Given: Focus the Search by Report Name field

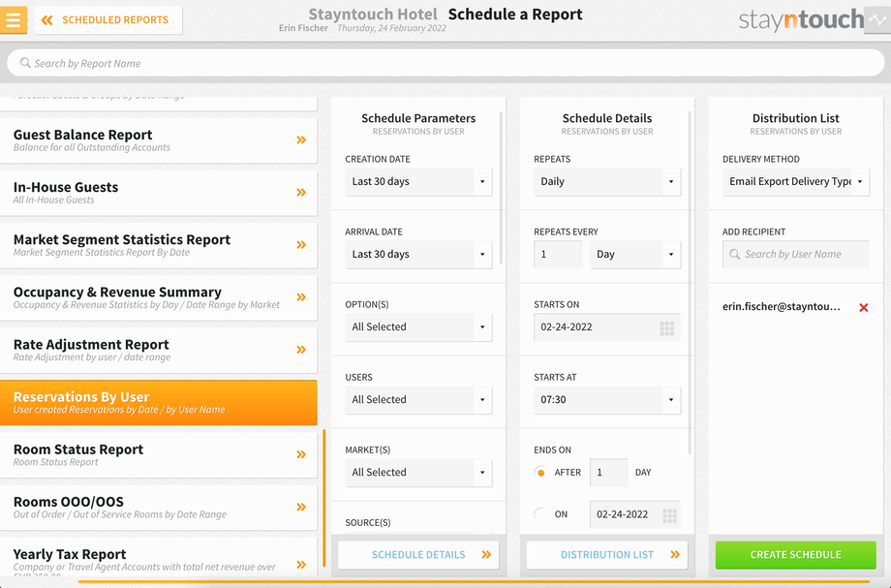Looking at the screenshot, I should (x=445, y=63).
